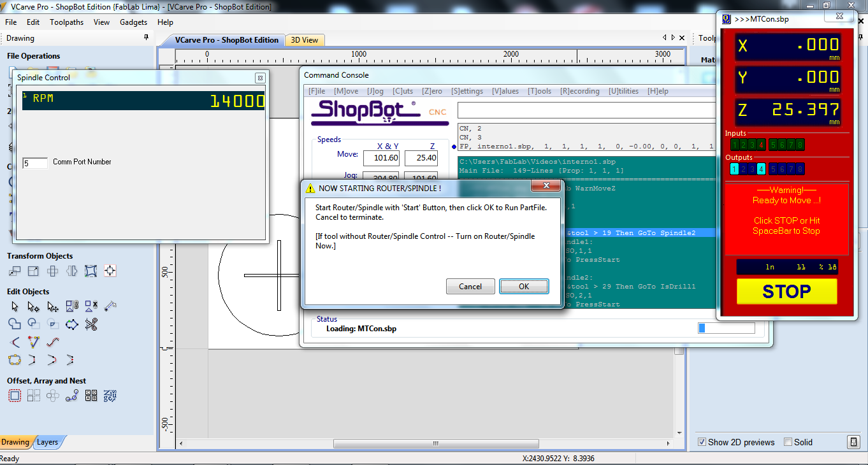Select the Offset Vectors tool
The height and width of the screenshot is (465, 868).
[x=15, y=396]
